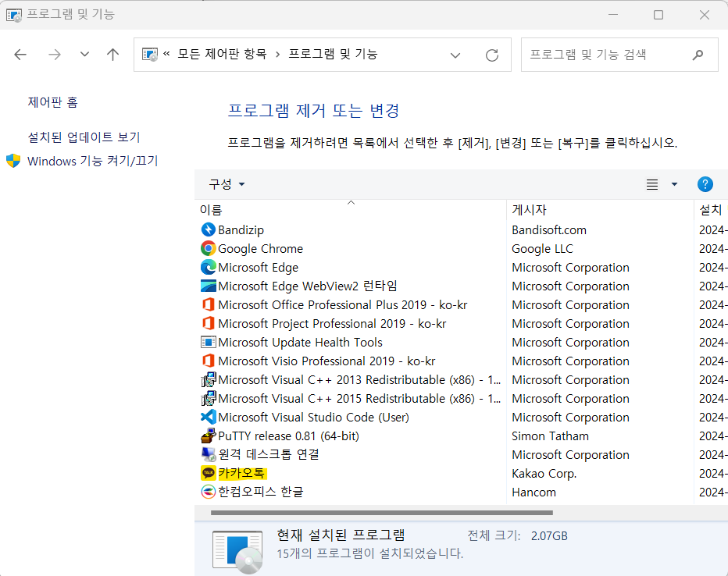The width and height of the screenshot is (728, 576).
Task: Click Microsoft Update Health Tools icon
Action: click(208, 343)
